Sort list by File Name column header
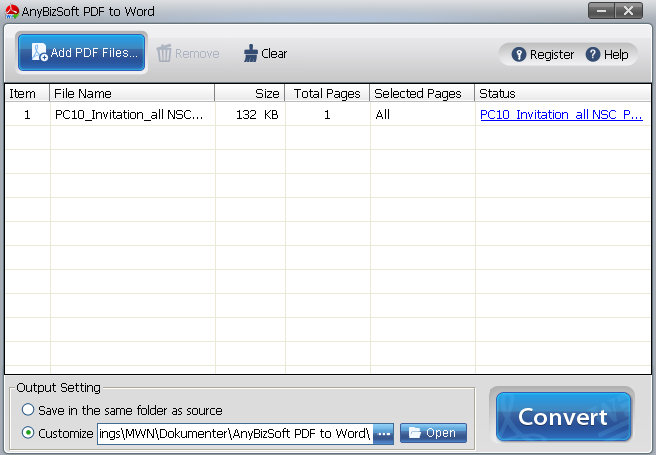 (132, 93)
